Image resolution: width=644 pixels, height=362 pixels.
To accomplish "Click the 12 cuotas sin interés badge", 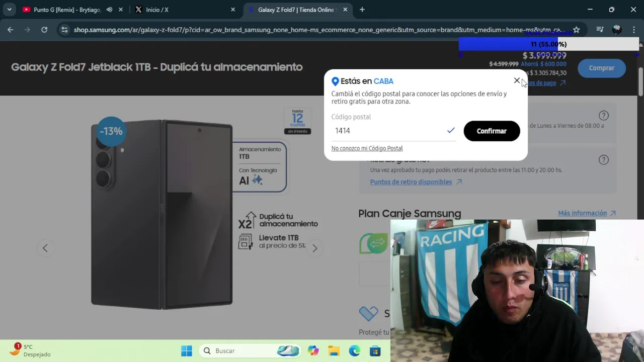I will (x=297, y=121).
